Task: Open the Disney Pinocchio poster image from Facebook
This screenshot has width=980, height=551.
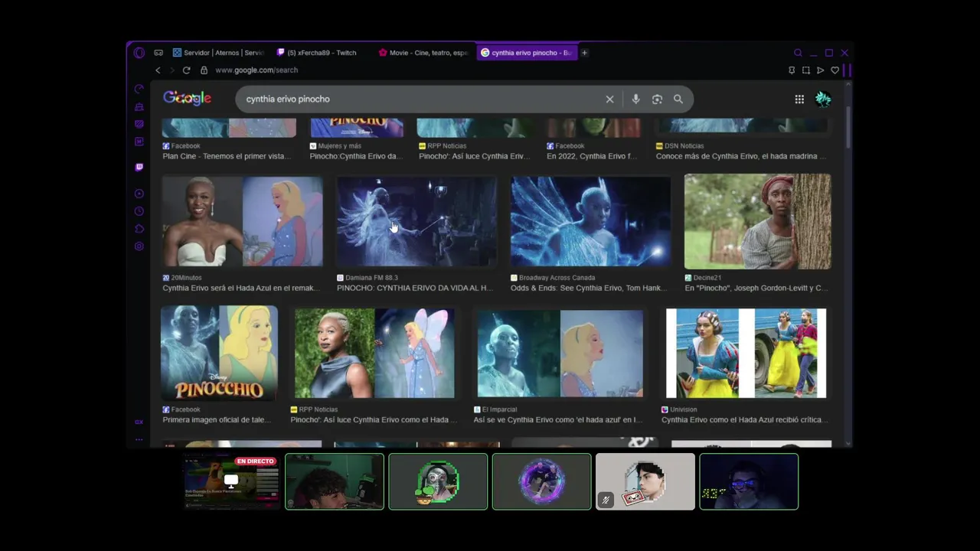Action: click(x=219, y=353)
